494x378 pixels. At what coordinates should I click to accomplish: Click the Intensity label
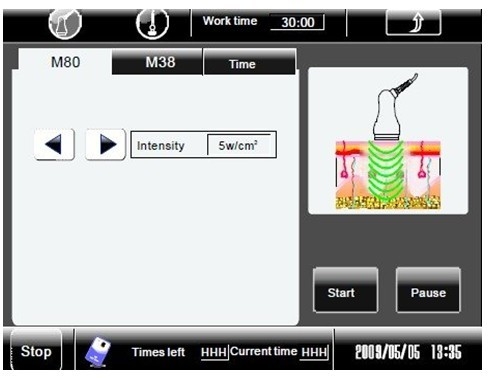[x=161, y=146]
